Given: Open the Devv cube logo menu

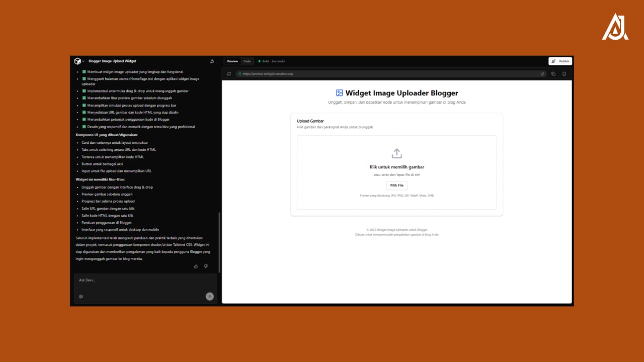Looking at the screenshot, I should point(77,61).
